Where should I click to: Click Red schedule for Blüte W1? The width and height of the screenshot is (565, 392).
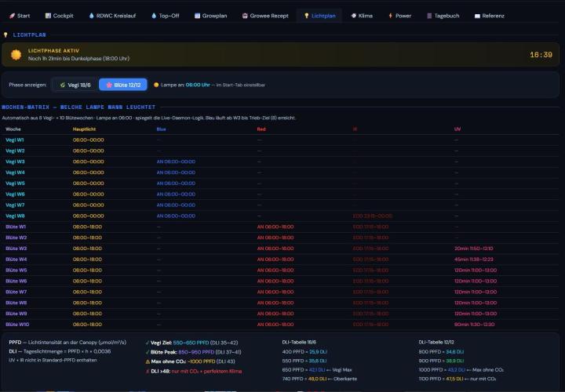(275, 227)
